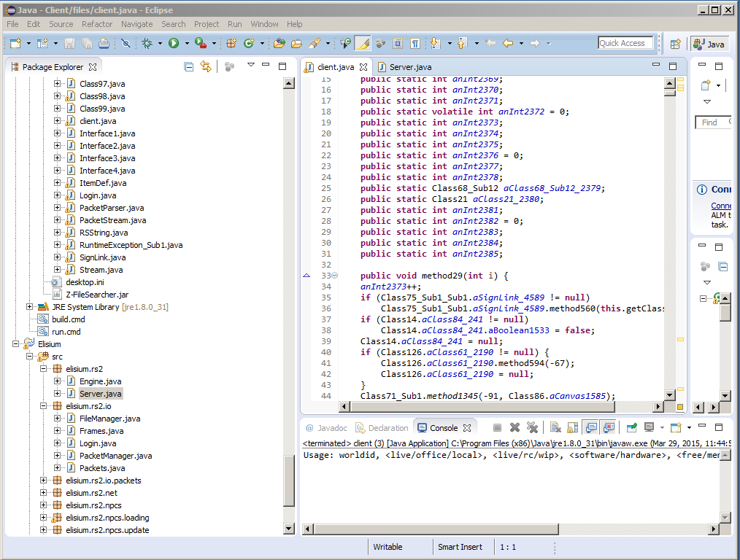Switch to the Server.java editor tab
Image resolution: width=740 pixels, height=560 pixels.
(x=409, y=67)
